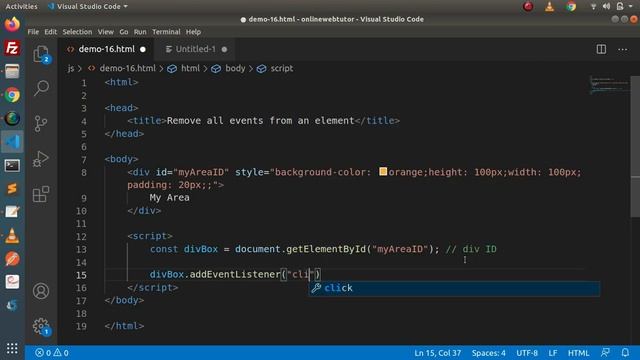Open the Search view icon
640x360 pixels.
point(41,88)
